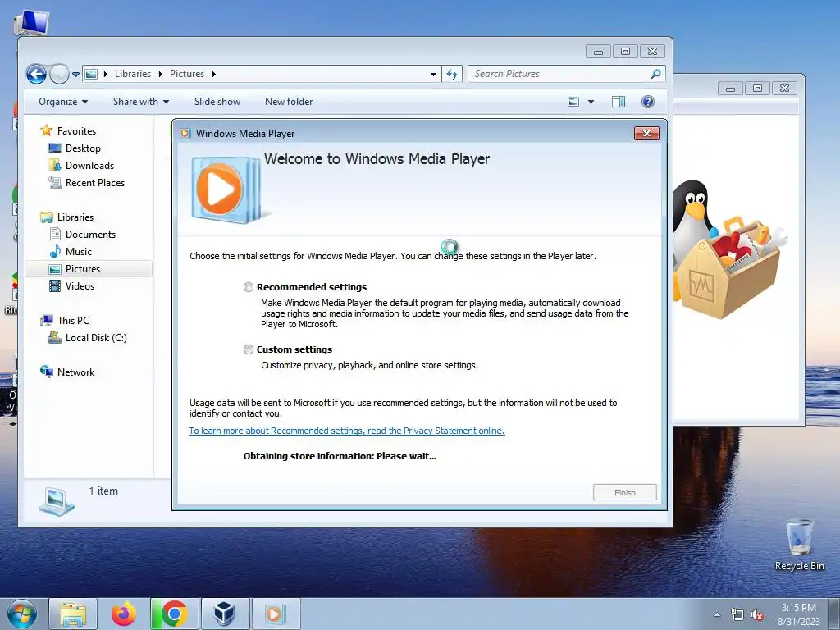Image resolution: width=840 pixels, height=630 pixels.
Task: Open Recent Places under Favorites
Action: tap(95, 183)
